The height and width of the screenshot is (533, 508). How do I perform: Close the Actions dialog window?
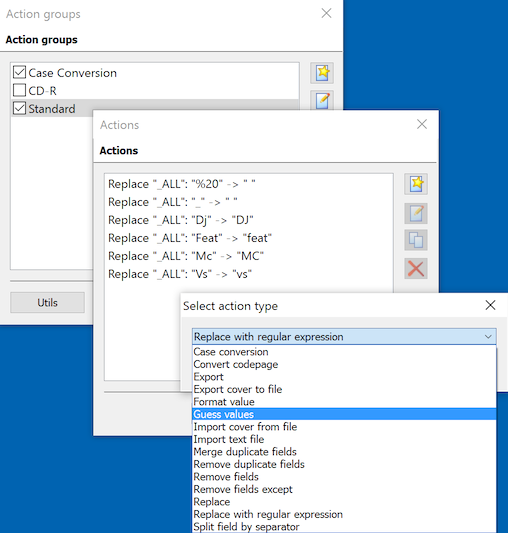click(x=422, y=124)
